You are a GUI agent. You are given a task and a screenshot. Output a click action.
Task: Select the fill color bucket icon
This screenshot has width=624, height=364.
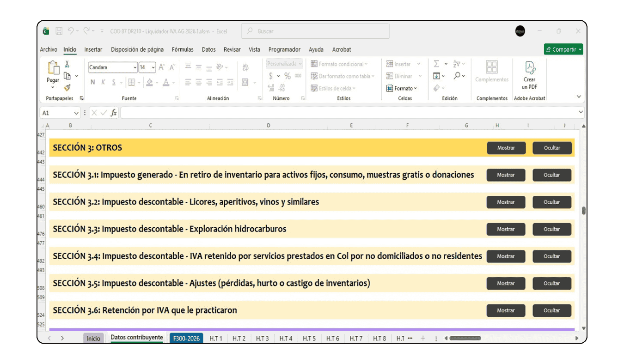point(149,82)
